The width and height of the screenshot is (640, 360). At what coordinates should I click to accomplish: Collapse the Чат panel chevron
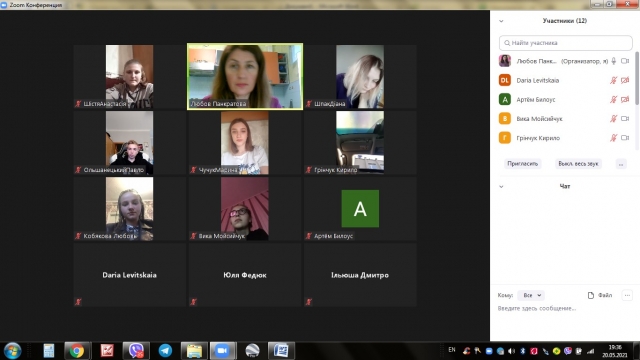coord(501,187)
